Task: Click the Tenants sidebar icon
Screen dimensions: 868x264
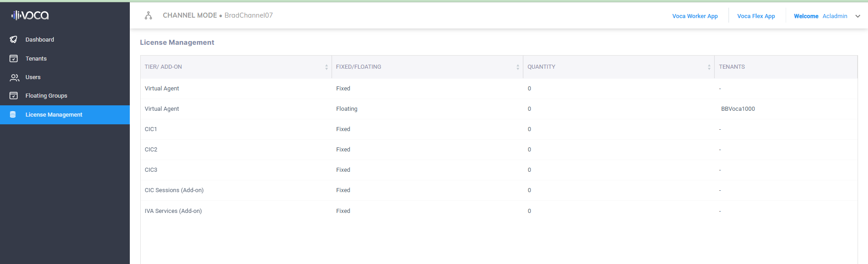Action: [x=14, y=59]
